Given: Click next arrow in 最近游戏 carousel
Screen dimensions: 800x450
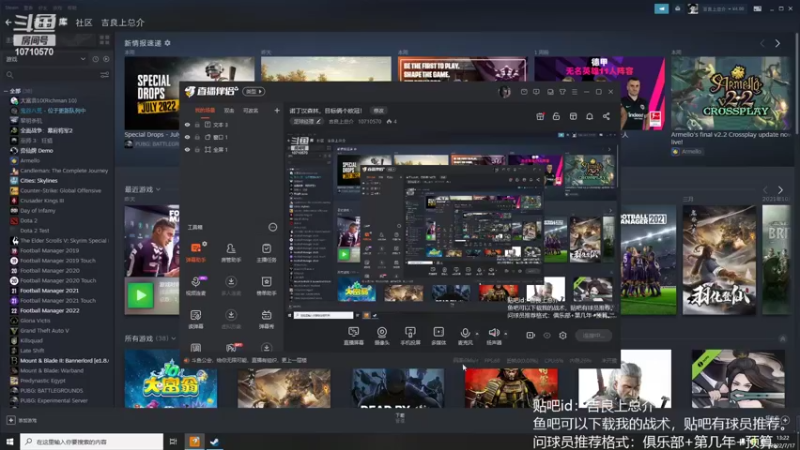Looking at the screenshot, I should click(x=780, y=190).
